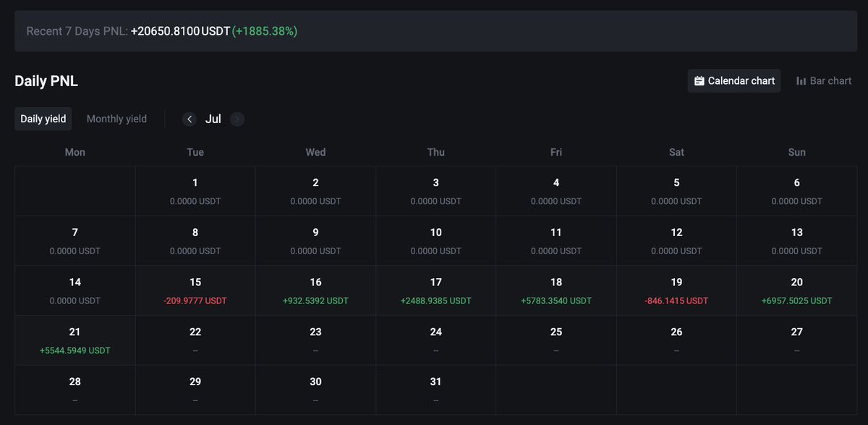Click the July 31 calendar cell
The image size is (868, 425).
[436, 390]
